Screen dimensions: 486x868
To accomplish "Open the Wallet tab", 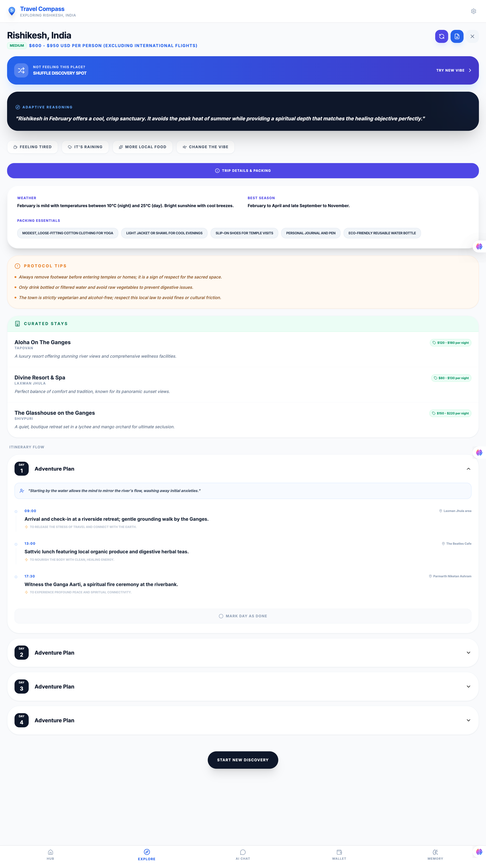I will (x=339, y=854).
